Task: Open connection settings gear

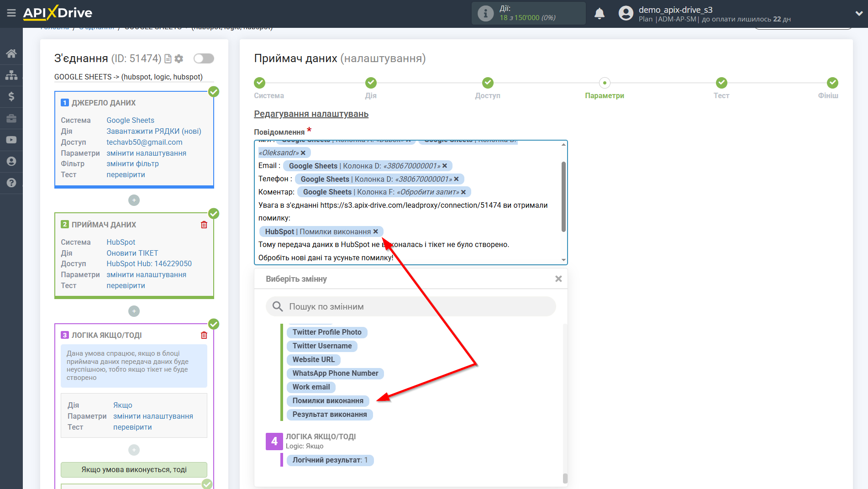Action: 179,58
